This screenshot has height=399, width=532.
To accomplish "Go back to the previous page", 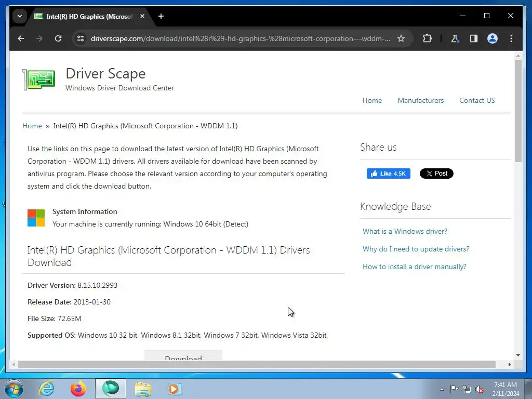I will point(21,38).
